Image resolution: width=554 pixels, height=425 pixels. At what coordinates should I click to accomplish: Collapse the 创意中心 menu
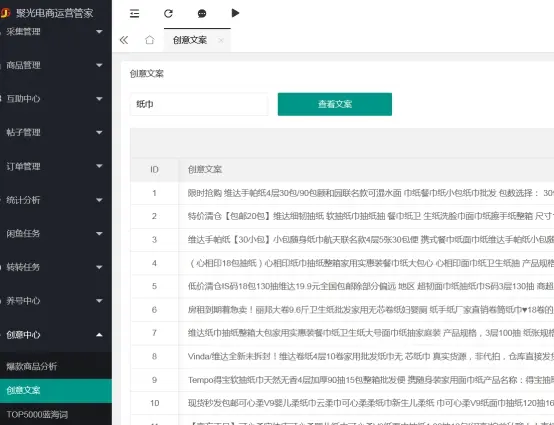pyautogui.click(x=56, y=335)
